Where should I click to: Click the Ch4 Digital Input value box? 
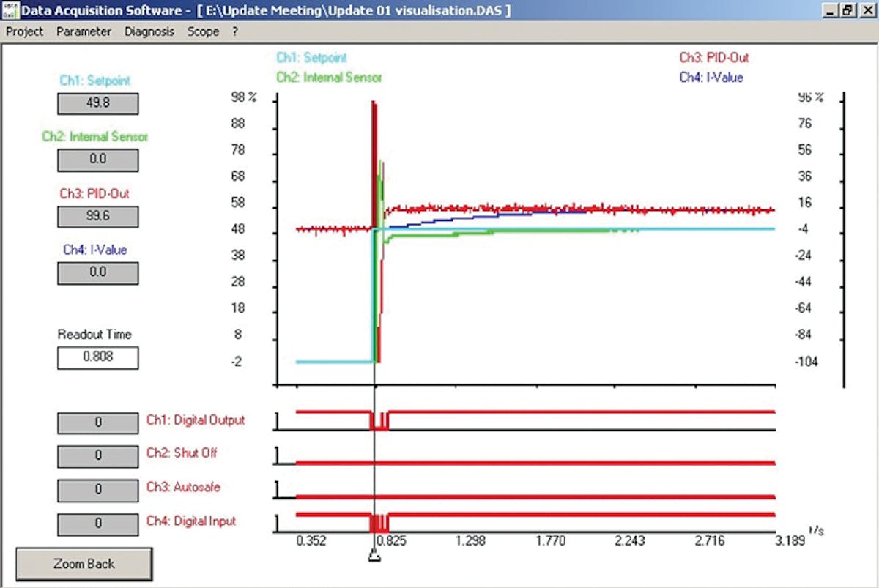coord(97,524)
